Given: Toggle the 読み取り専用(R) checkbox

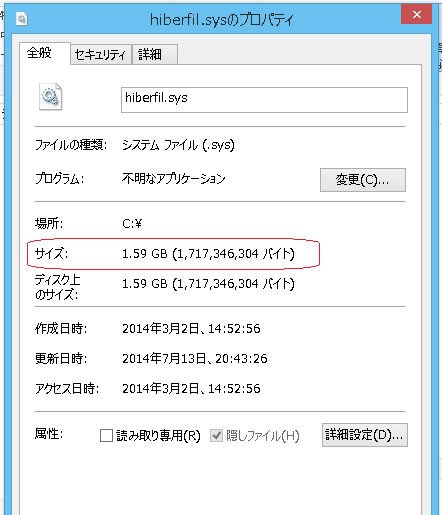Looking at the screenshot, I should pyautogui.click(x=106, y=435).
